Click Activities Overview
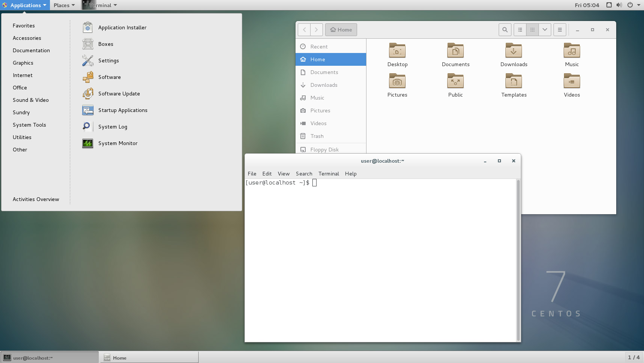This screenshot has height=363, width=644. click(x=36, y=199)
